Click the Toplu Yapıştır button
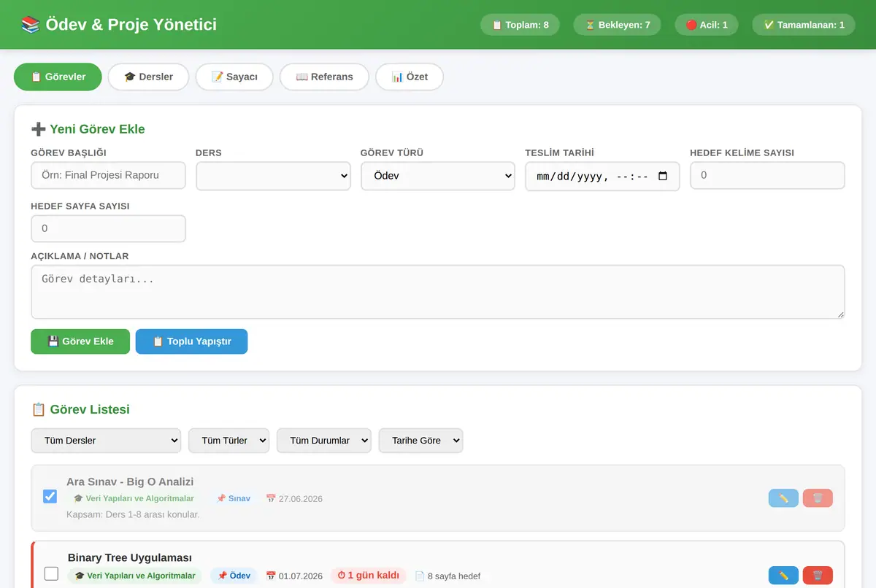876x588 pixels. point(191,341)
